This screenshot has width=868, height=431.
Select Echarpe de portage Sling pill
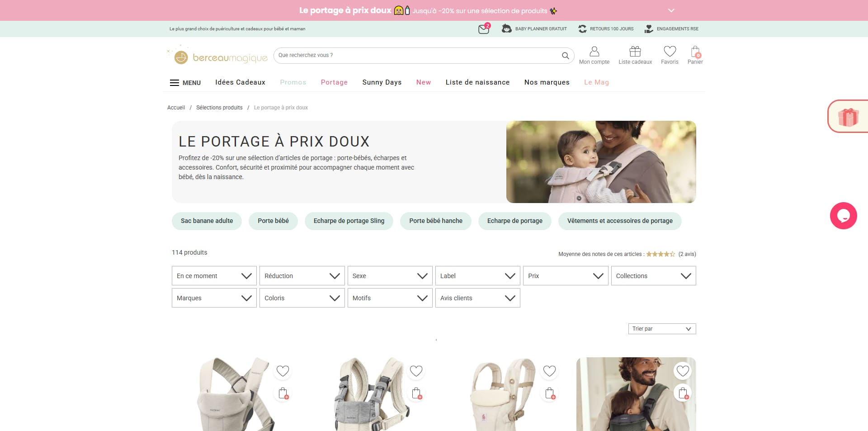349,221
